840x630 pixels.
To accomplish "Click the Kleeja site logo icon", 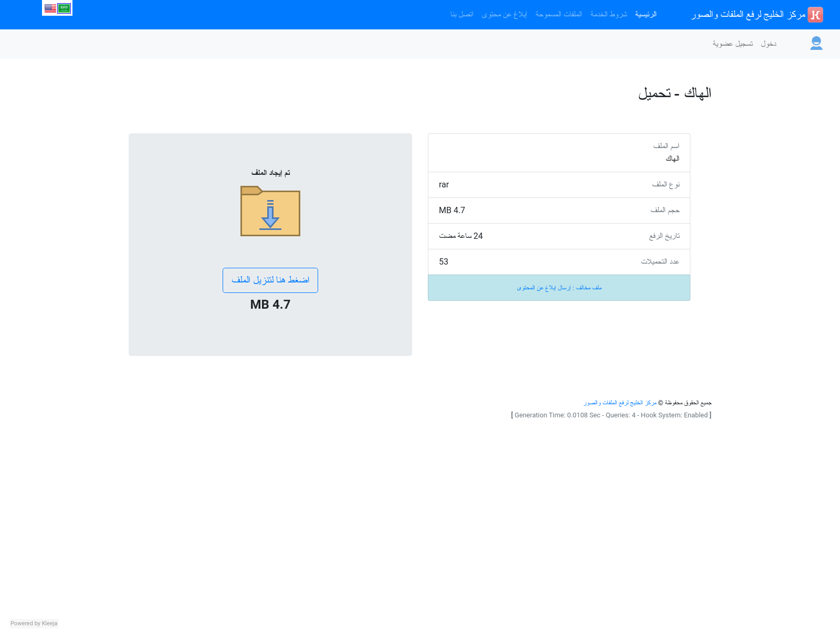I will [x=815, y=15].
